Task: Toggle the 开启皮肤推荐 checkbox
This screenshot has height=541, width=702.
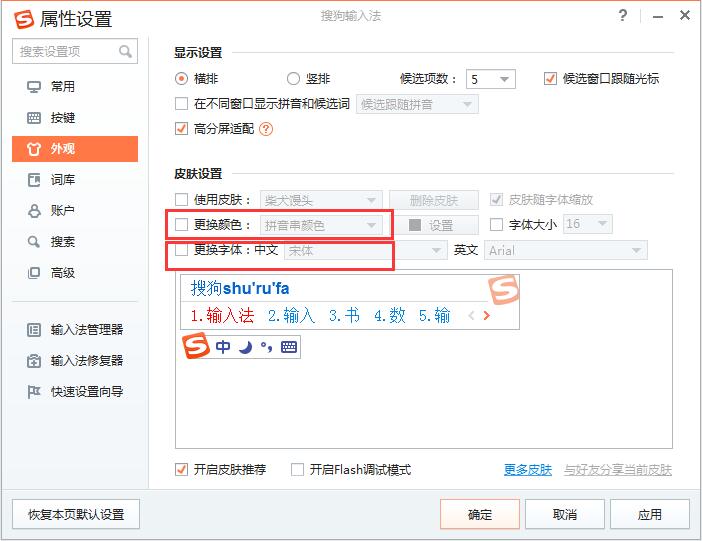Action: (x=181, y=469)
